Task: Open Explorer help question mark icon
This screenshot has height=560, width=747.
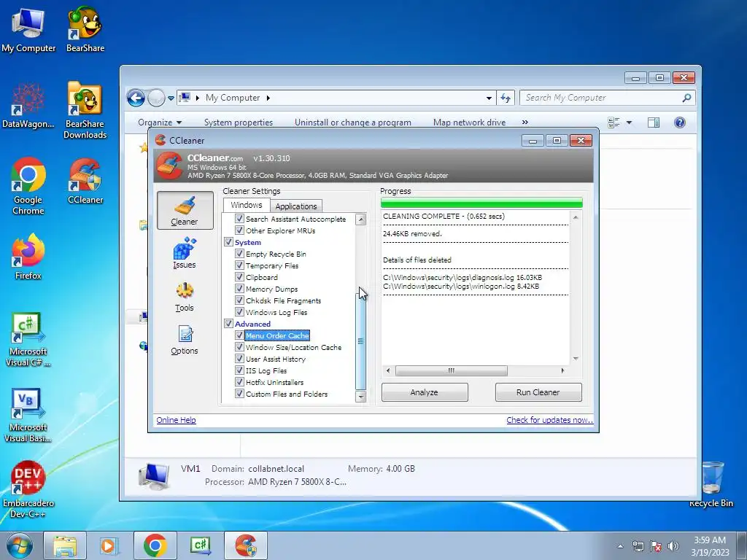Action: (x=680, y=122)
